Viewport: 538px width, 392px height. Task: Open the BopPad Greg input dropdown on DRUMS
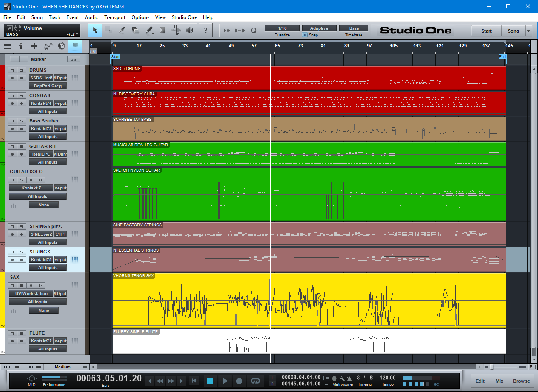tap(48, 86)
